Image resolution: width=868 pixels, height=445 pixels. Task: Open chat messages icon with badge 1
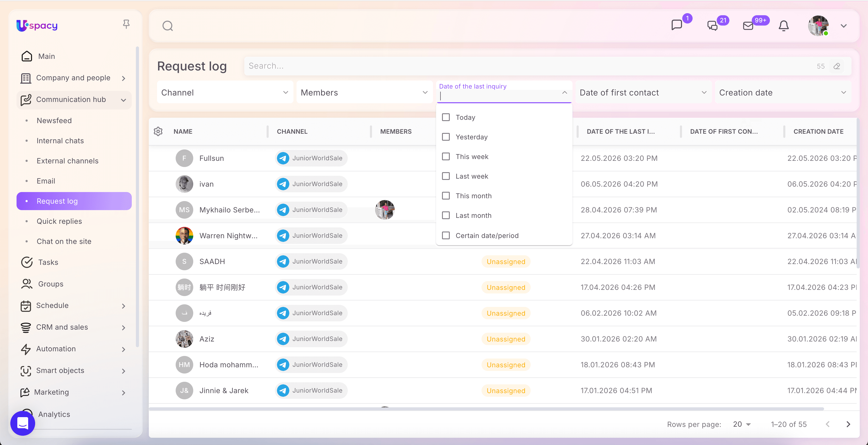pos(677,25)
